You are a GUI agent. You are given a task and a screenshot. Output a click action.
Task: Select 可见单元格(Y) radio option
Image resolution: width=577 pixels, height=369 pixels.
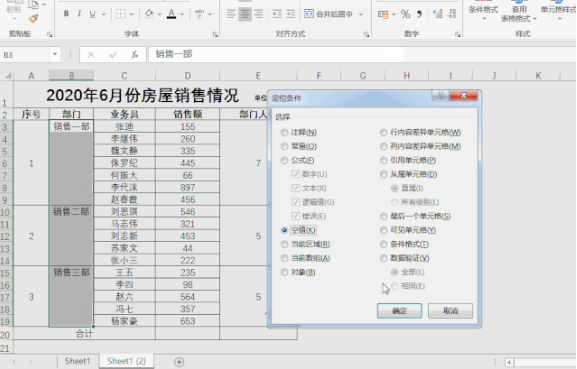click(408, 230)
